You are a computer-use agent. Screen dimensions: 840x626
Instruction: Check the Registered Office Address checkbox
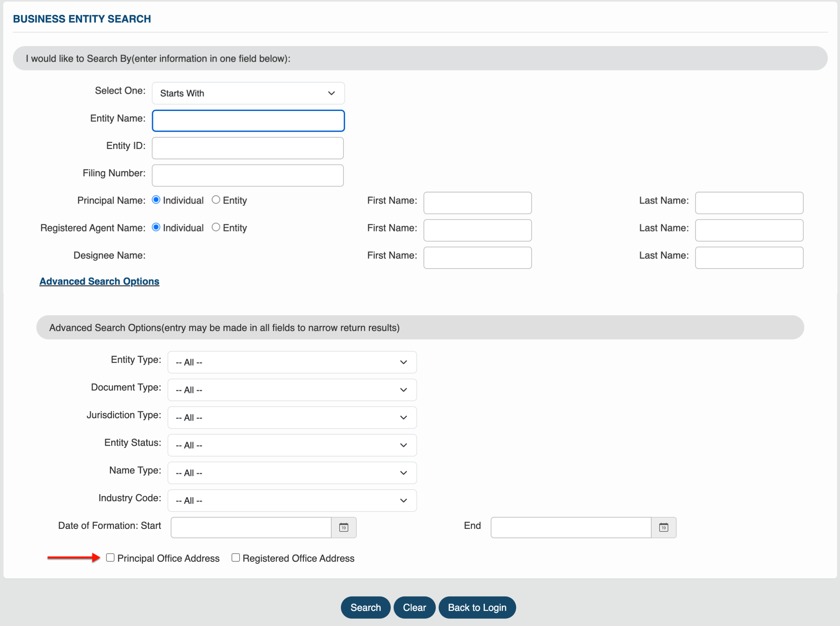coord(236,557)
